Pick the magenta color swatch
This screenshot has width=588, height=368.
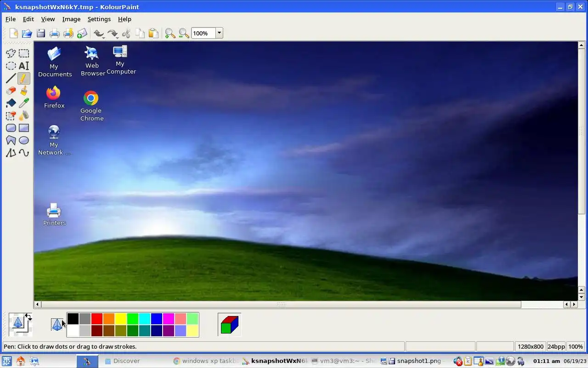pyautogui.click(x=168, y=318)
